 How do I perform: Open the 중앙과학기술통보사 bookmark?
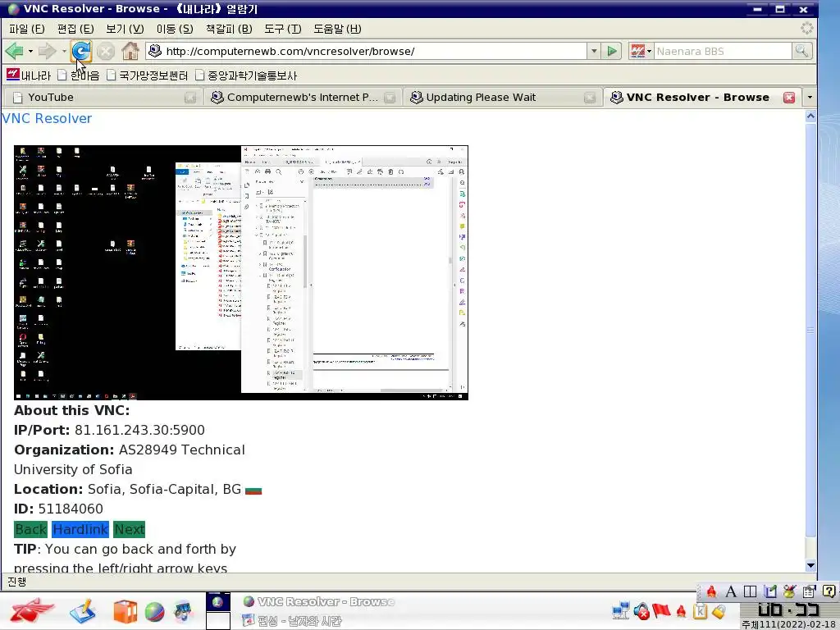(x=246, y=75)
